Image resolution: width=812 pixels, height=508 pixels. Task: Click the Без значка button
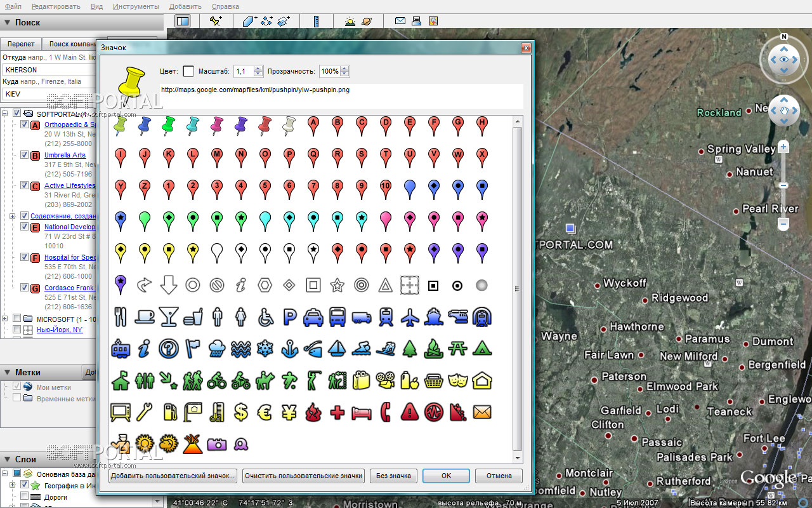tap(393, 476)
